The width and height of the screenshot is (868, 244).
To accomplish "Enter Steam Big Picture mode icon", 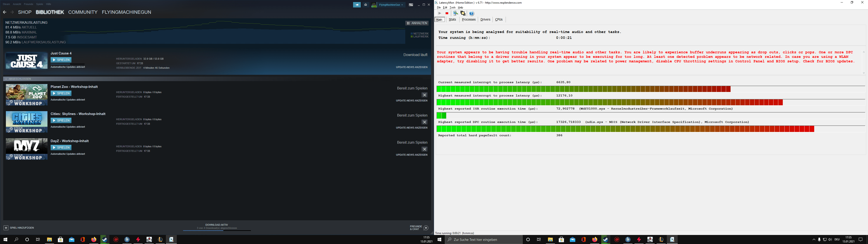I will pos(411,5).
